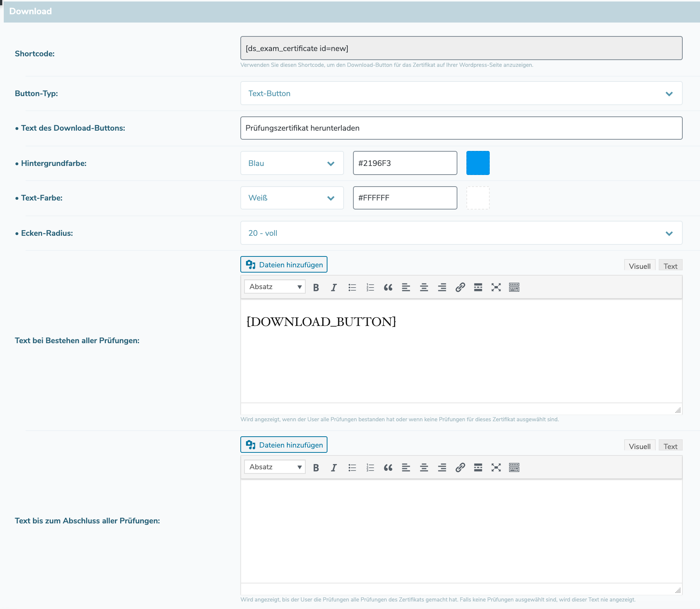Enable fullscreen mode in second editor
This screenshot has height=609, width=700.
click(496, 467)
